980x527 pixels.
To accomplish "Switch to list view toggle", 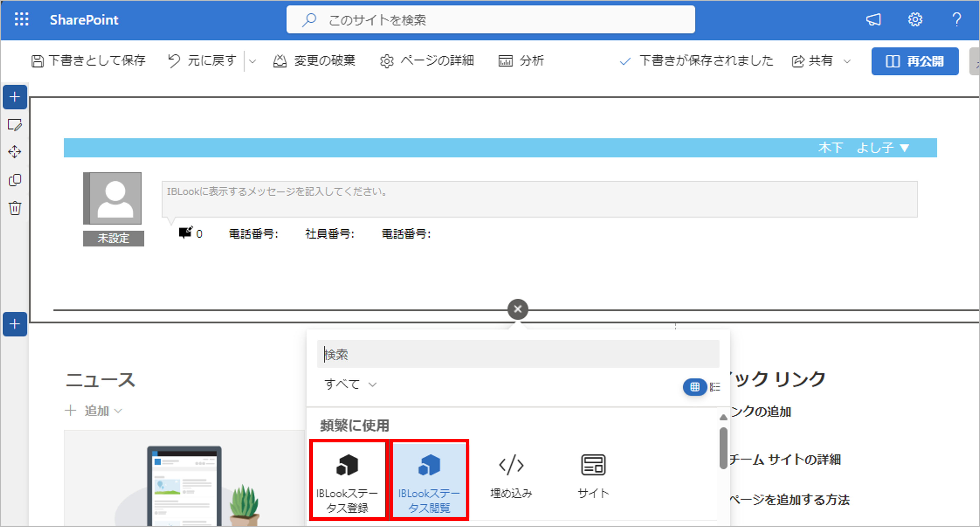I will click(x=715, y=387).
